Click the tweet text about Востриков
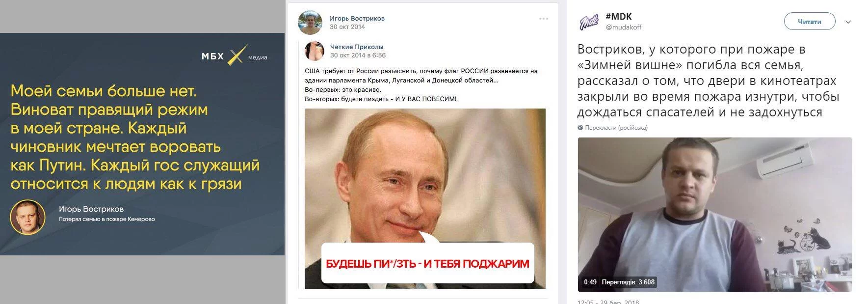Screen dimensions: 868x304 pyautogui.click(x=709, y=81)
